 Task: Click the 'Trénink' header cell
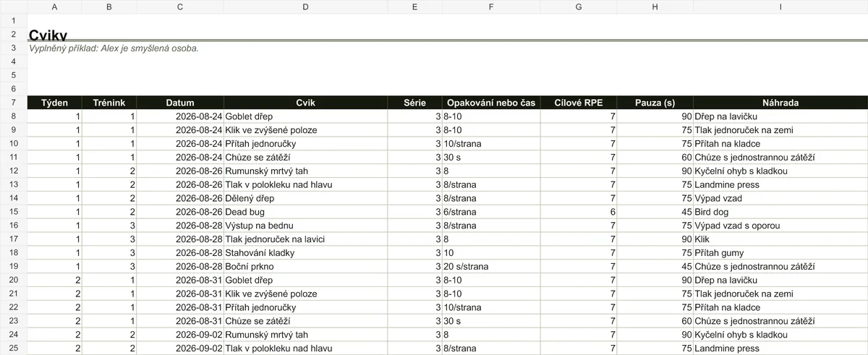(x=109, y=103)
